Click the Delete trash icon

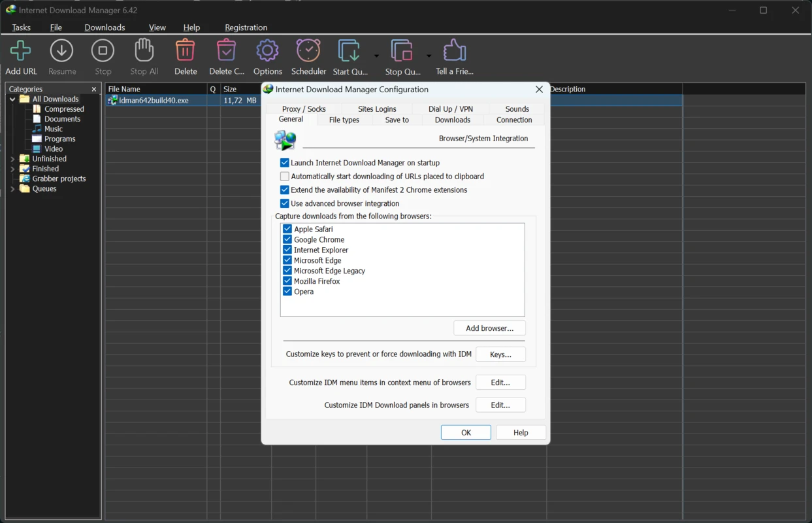186,51
